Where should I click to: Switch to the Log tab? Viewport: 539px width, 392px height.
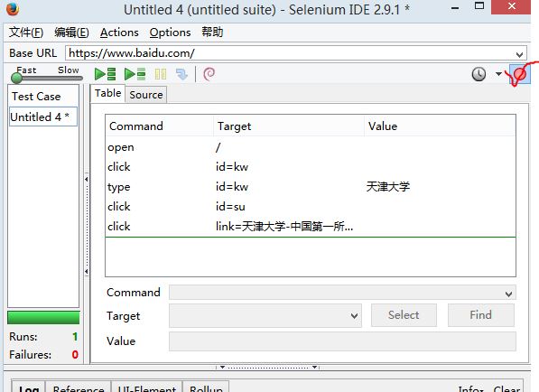29,387
